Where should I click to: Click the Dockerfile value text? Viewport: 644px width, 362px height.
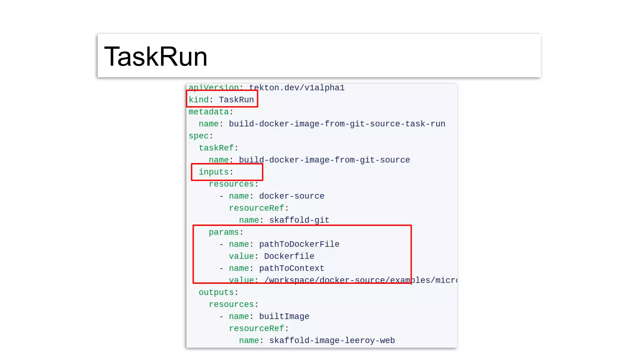[x=289, y=256]
